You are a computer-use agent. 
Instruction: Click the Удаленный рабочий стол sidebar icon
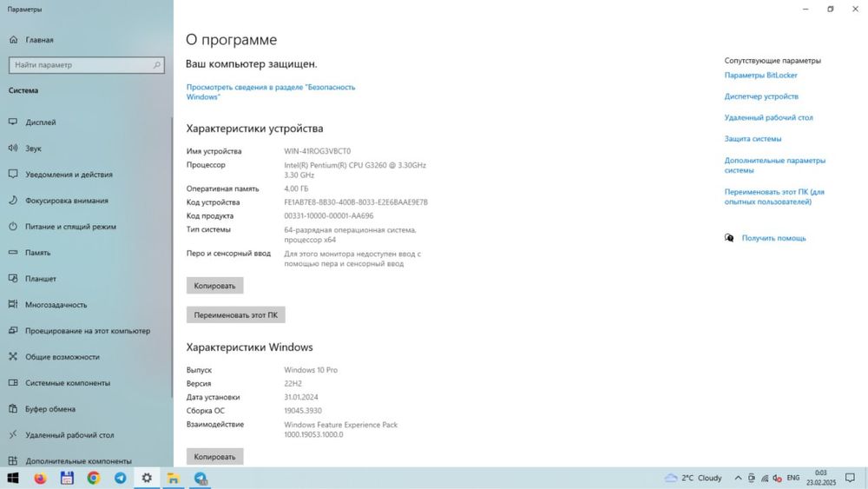[x=13, y=435]
